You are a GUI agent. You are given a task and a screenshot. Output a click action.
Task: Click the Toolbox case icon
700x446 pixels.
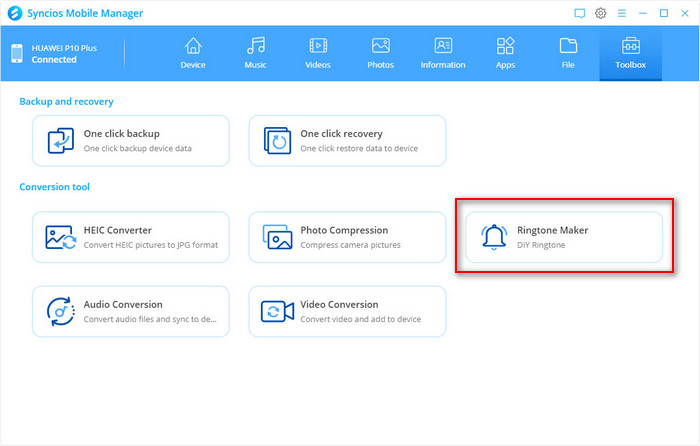click(x=631, y=46)
